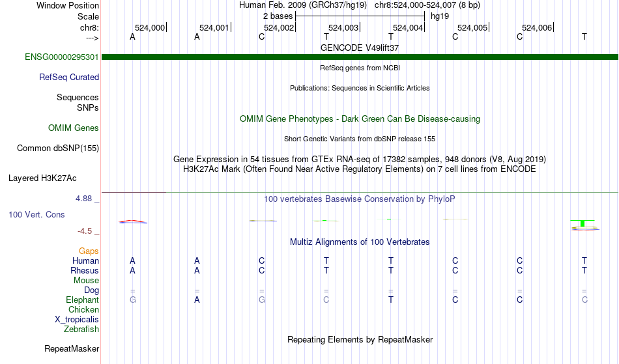Click the PhyloP lower limit value -4.5
Screen dimensions: 619x364
[85, 231]
